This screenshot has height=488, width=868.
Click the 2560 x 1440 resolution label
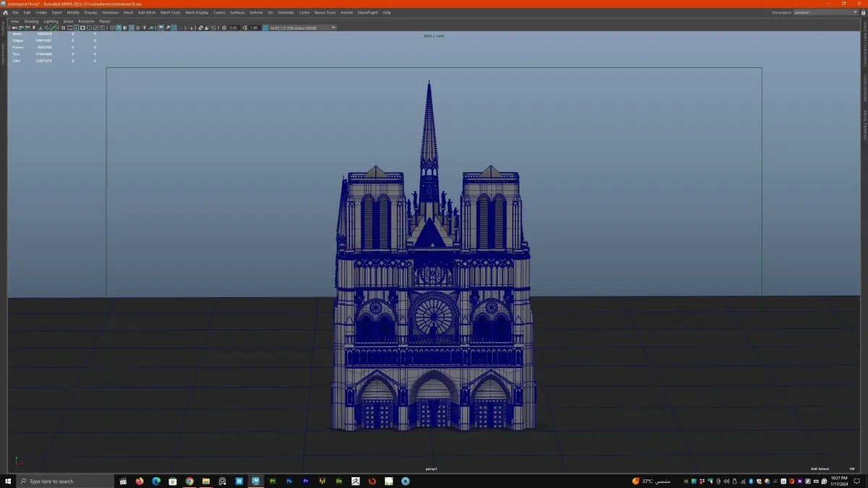(x=434, y=36)
